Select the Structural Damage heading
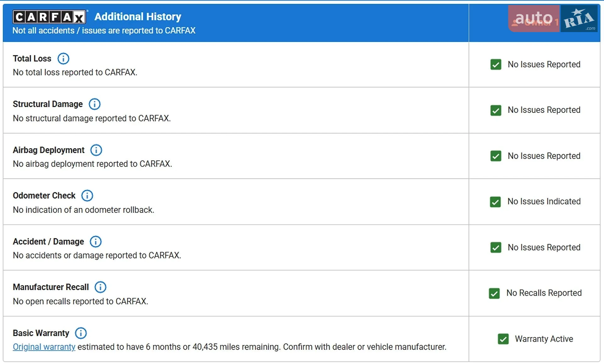 point(48,104)
